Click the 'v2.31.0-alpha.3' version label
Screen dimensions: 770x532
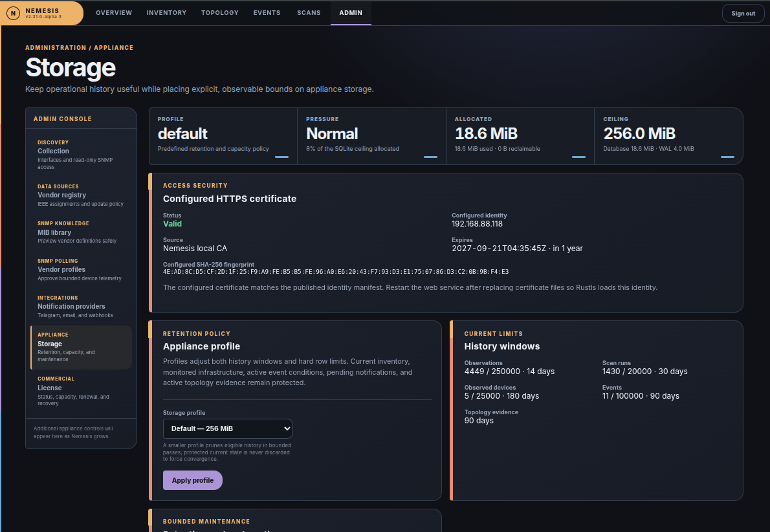pyautogui.click(x=43, y=17)
